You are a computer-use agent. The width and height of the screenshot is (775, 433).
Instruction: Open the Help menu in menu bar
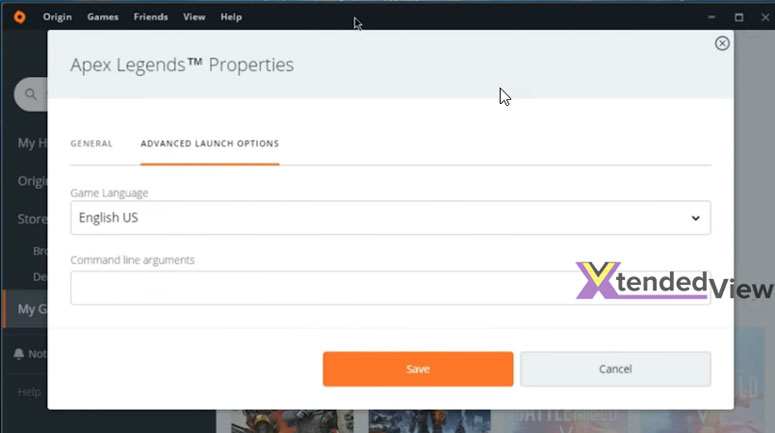tap(231, 17)
